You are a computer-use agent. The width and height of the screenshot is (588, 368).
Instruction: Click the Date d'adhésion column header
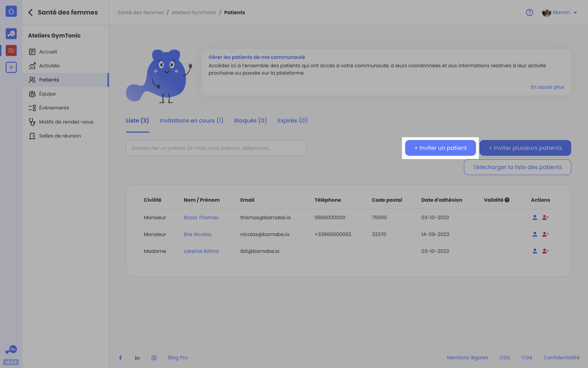(442, 200)
